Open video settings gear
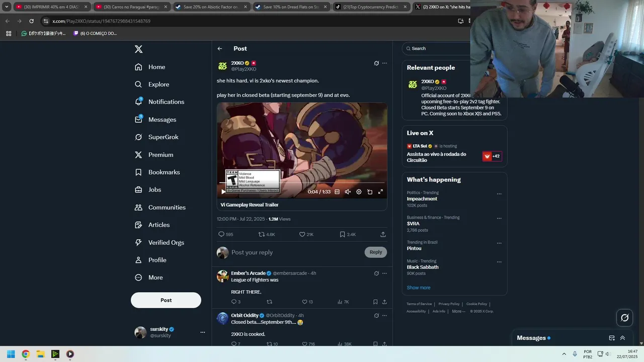The image size is (644, 362). click(x=359, y=192)
